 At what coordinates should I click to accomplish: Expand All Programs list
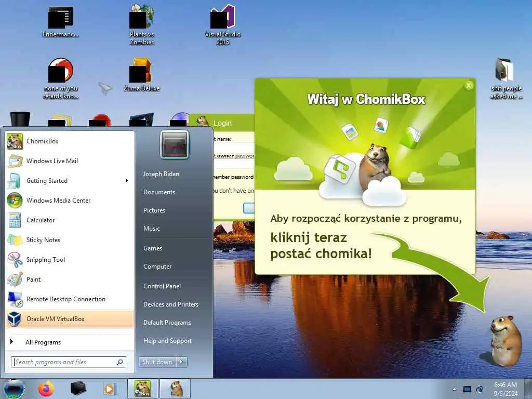pos(70,342)
